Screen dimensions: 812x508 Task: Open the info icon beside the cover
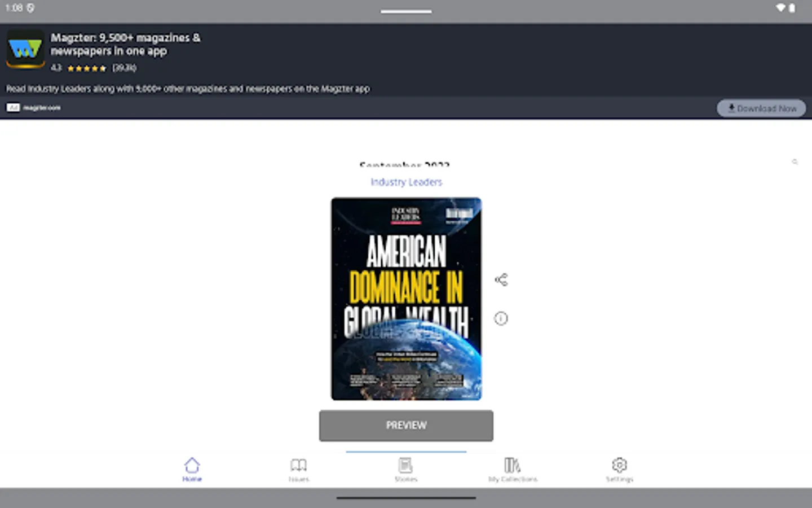(501, 318)
